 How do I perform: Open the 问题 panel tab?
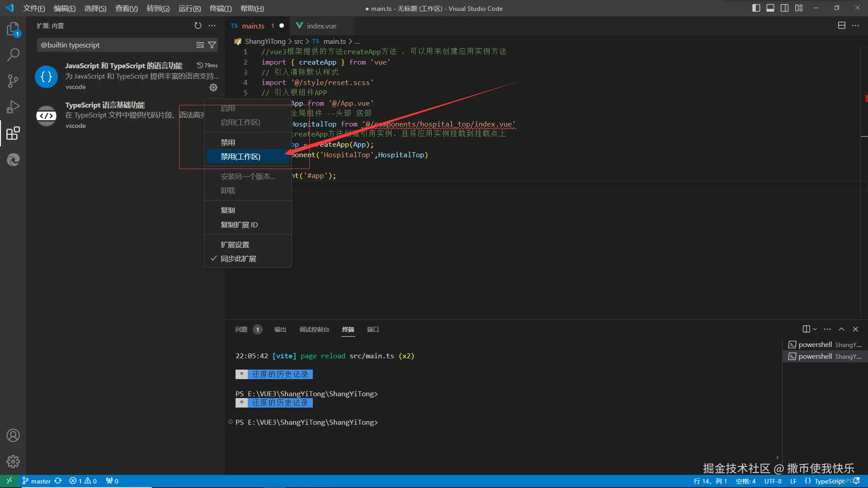[x=241, y=329]
